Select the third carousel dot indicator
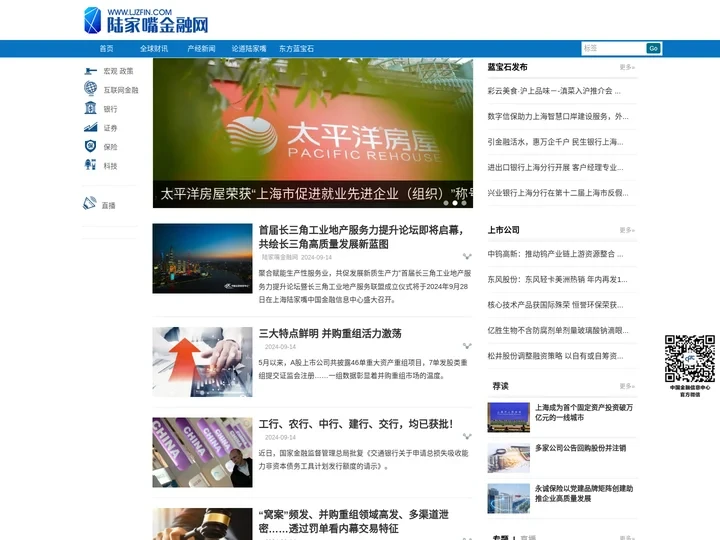 (464, 203)
